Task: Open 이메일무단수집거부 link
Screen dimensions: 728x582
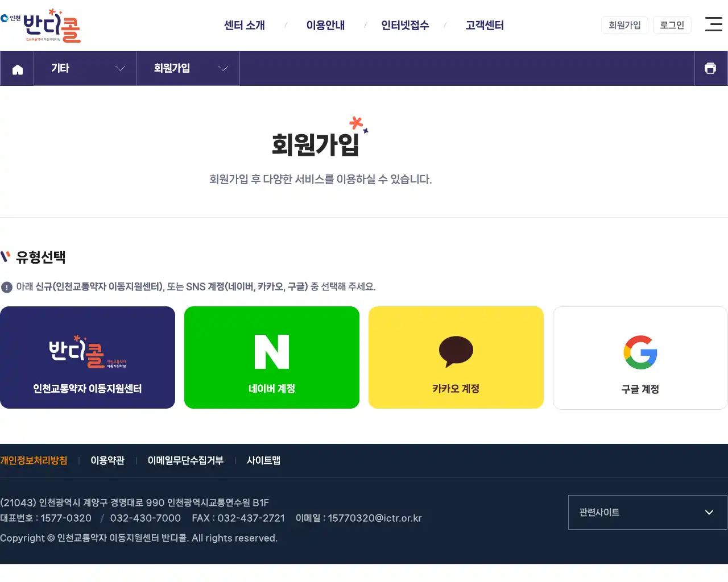Action: pyautogui.click(x=185, y=460)
